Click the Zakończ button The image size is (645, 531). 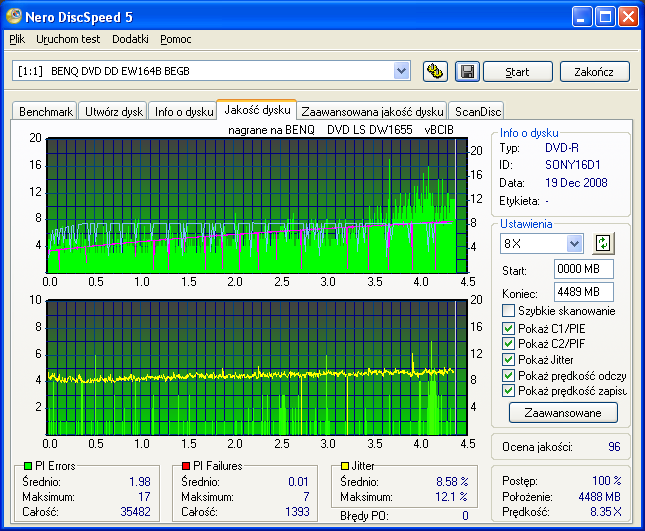click(594, 72)
